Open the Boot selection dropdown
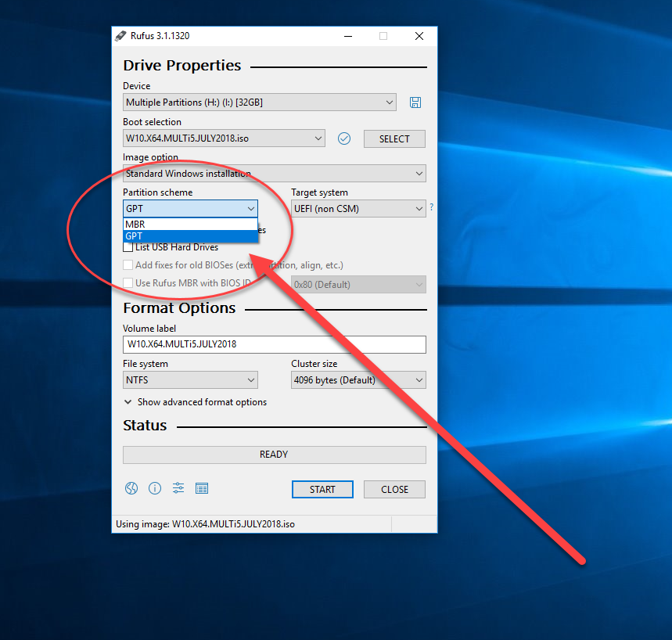Viewport: 672px width, 640px height. pyautogui.click(x=224, y=138)
